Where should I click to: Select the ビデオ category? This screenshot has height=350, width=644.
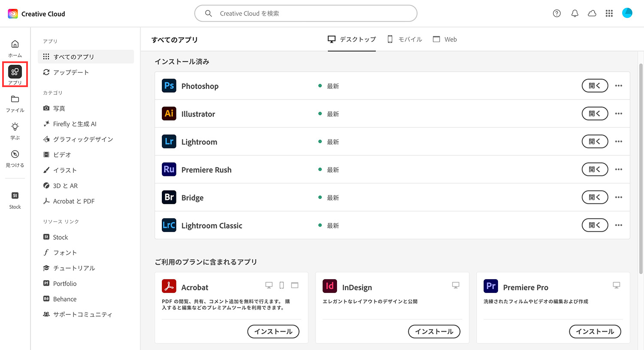coord(57,155)
